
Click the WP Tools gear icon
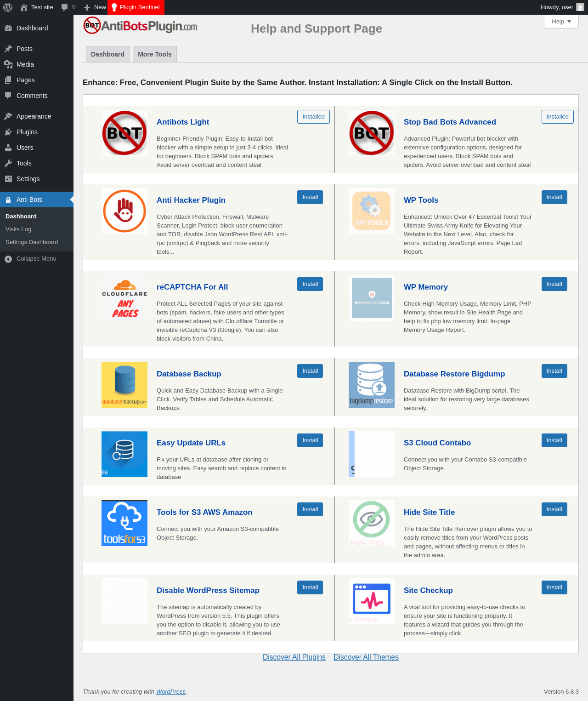372,211
